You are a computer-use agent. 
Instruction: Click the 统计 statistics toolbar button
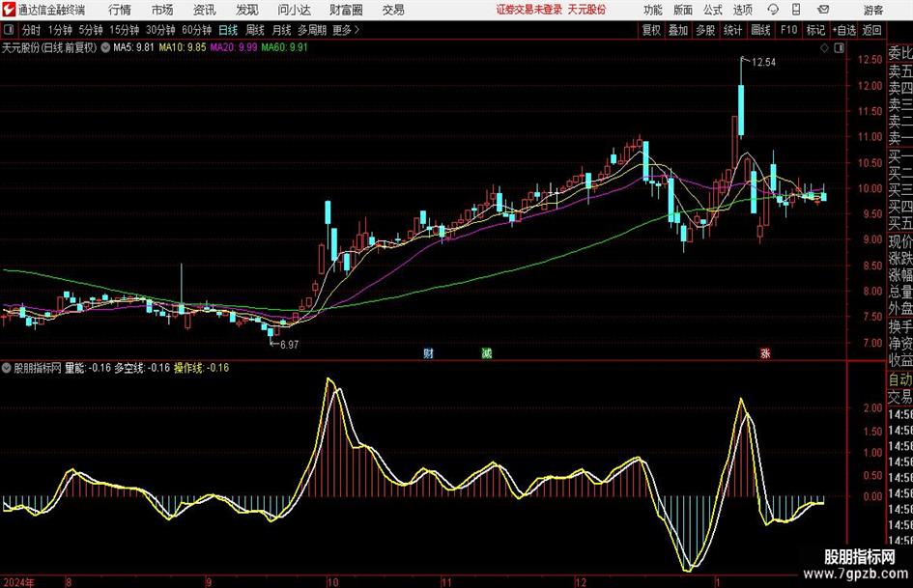point(732,30)
